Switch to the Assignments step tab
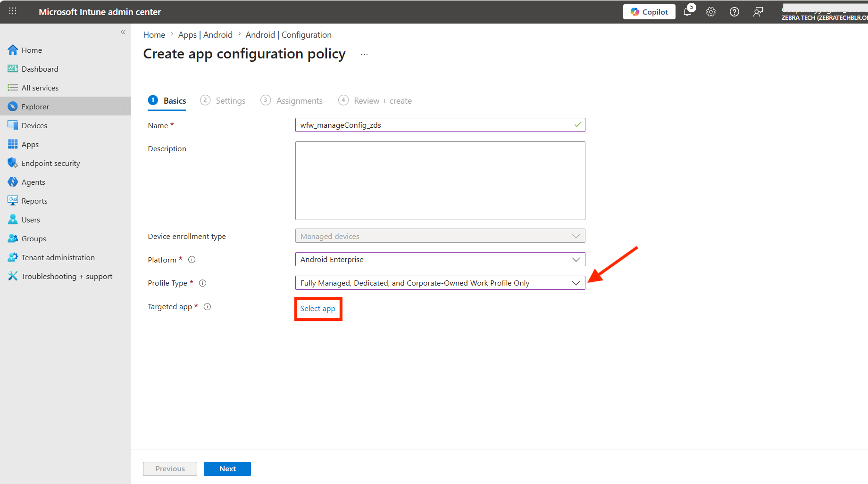 292,101
